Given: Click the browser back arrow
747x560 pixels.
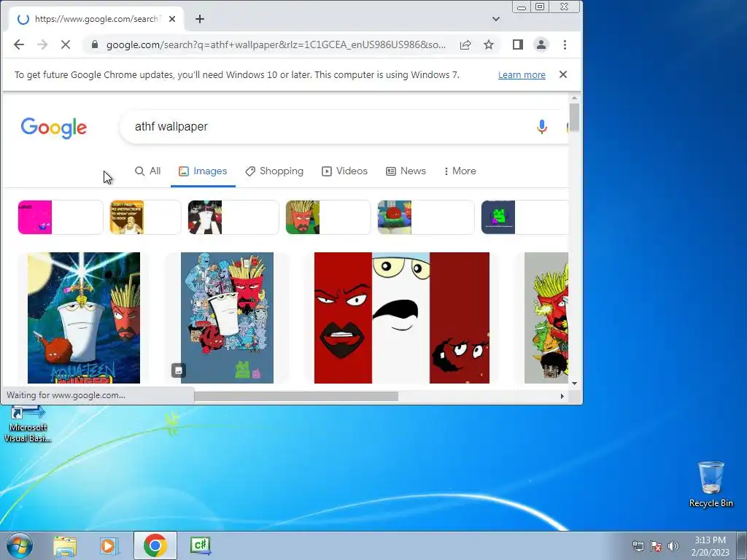Looking at the screenshot, I should click(18, 44).
